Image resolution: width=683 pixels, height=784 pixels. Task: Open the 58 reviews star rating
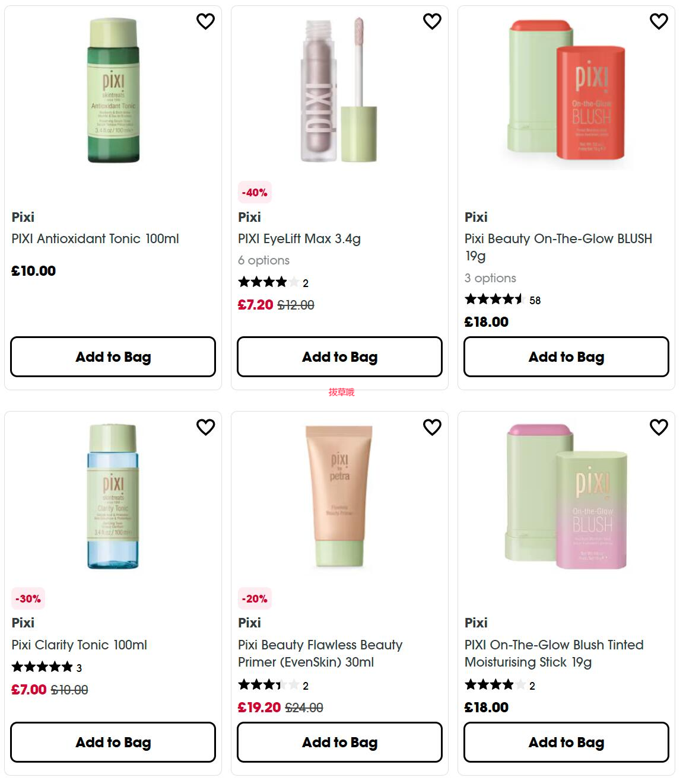tap(502, 299)
